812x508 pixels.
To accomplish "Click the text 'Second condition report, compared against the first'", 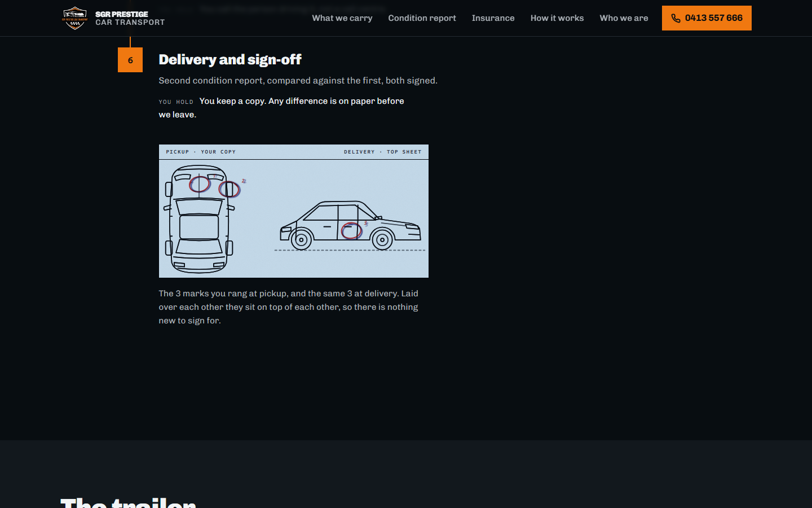I will pyautogui.click(x=270, y=81).
